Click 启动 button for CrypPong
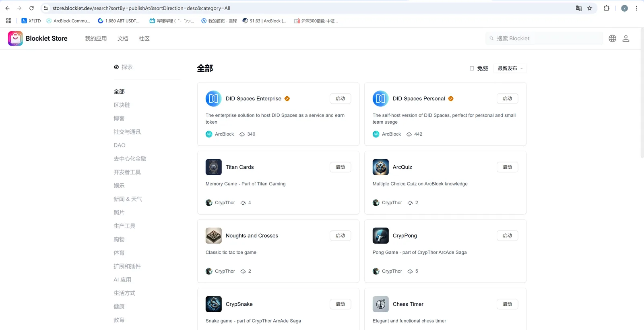The width and height of the screenshot is (644, 330). pos(508,236)
